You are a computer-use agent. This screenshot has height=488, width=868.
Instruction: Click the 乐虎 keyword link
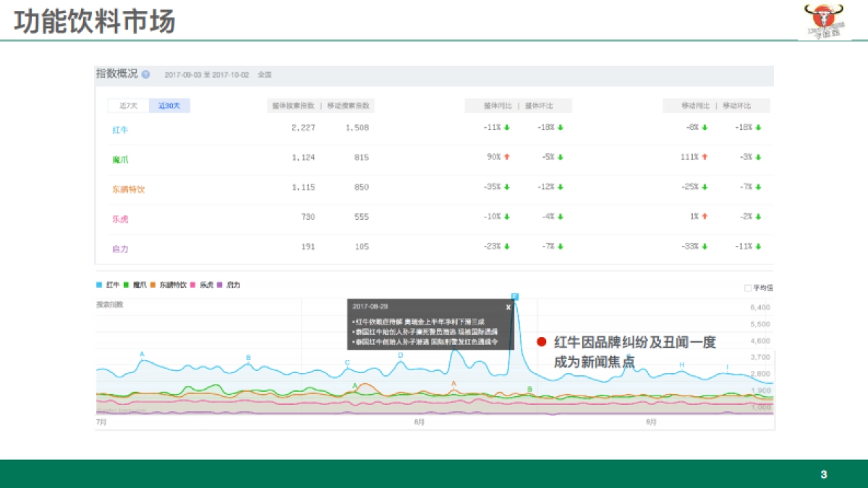120,218
